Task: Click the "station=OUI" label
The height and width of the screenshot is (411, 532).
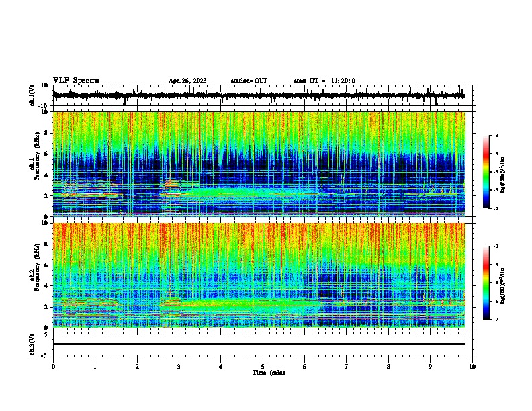Action: [249, 81]
